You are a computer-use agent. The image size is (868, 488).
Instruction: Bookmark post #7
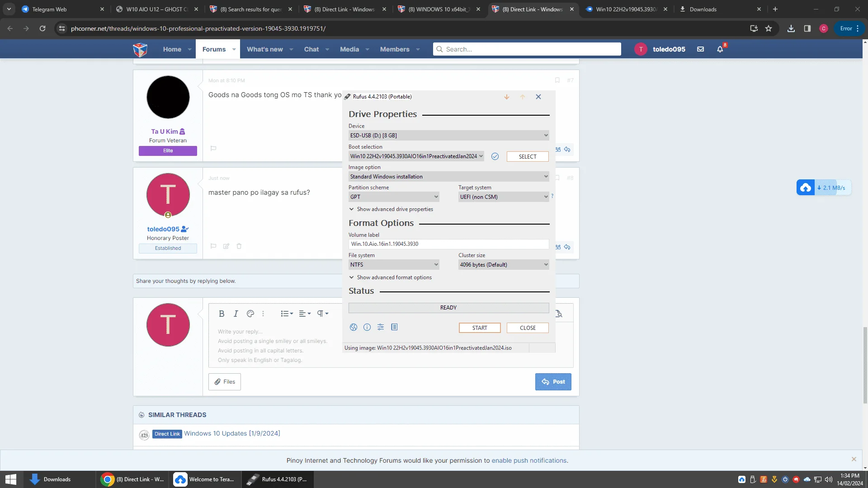click(557, 80)
